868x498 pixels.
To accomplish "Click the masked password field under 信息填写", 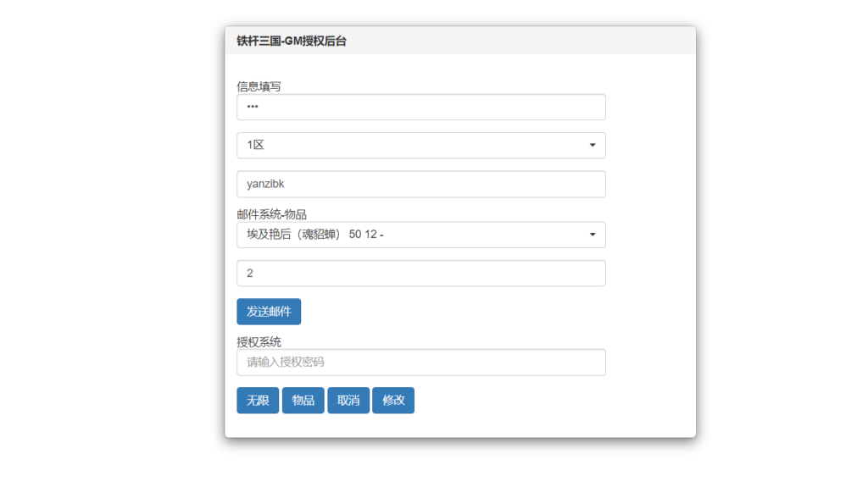I will click(x=420, y=108).
